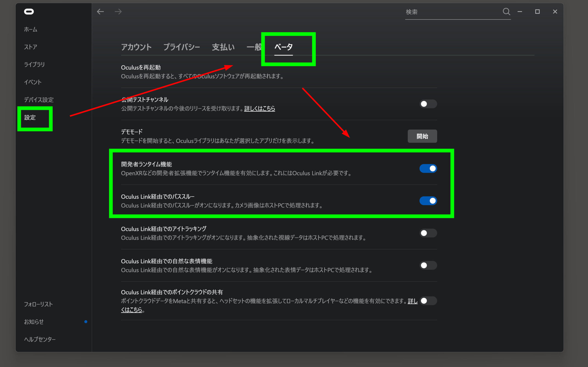The width and height of the screenshot is (588, 367).
Task: Maximize the Oculus window
Action: [537, 11]
